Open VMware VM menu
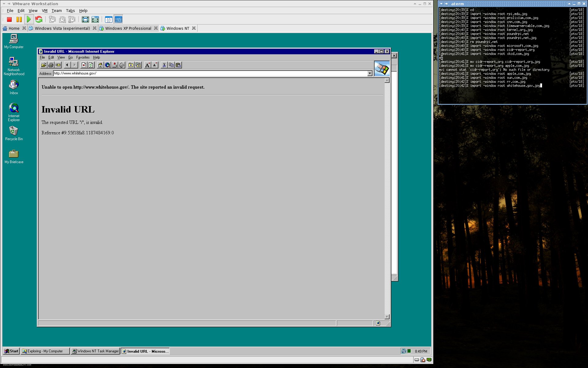 point(45,10)
